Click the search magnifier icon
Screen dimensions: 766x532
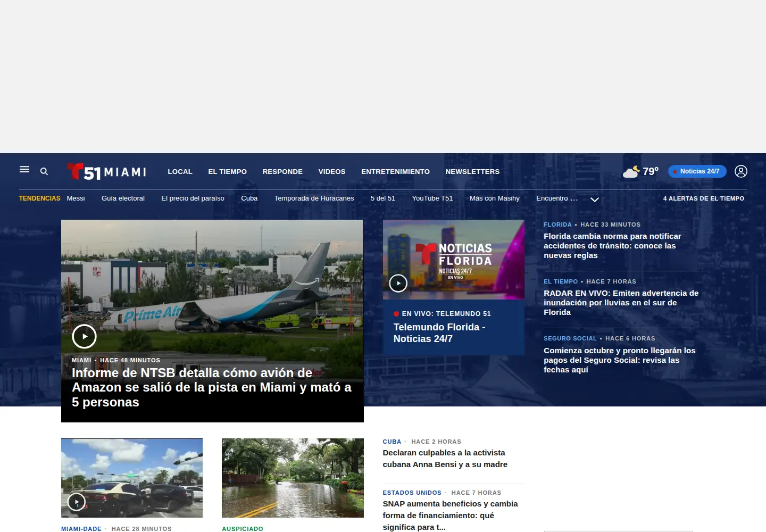tap(44, 171)
